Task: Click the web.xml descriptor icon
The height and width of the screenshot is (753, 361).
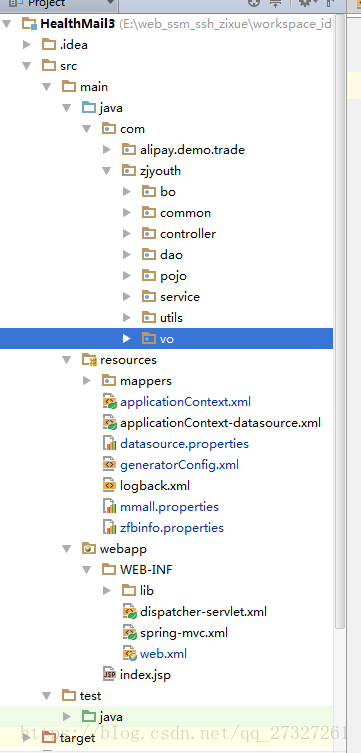Action: (130, 654)
